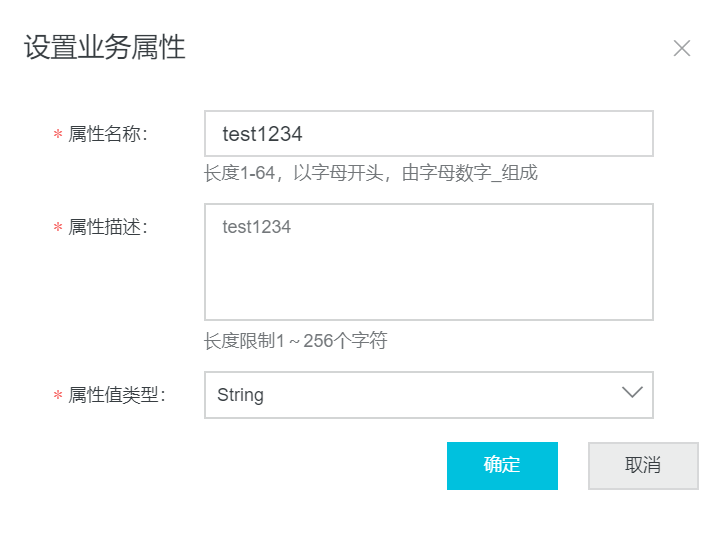The height and width of the screenshot is (539, 721).
Task: Click the test1234 text in the description box
Action: (257, 227)
